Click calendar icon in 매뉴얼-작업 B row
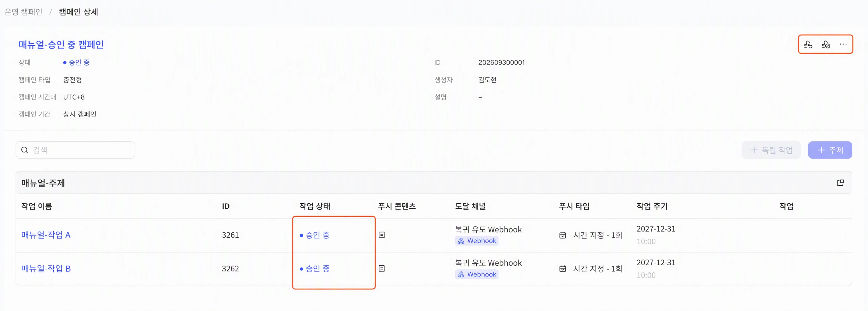The image size is (868, 311). [562, 269]
